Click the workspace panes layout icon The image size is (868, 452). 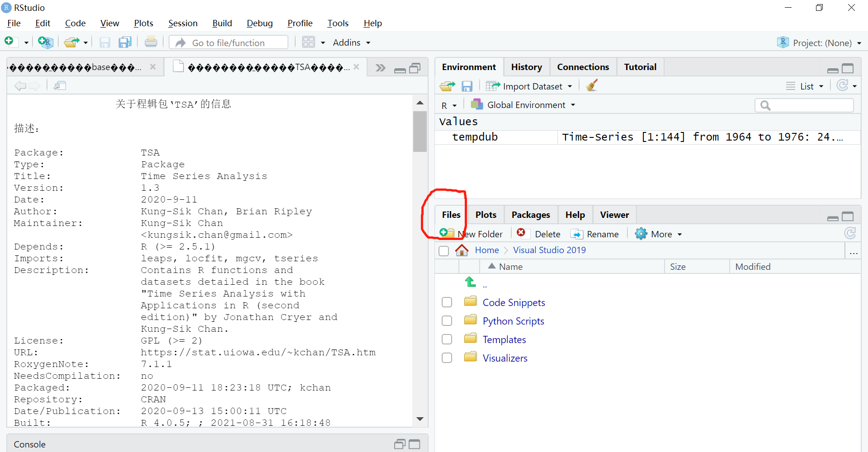tap(309, 42)
